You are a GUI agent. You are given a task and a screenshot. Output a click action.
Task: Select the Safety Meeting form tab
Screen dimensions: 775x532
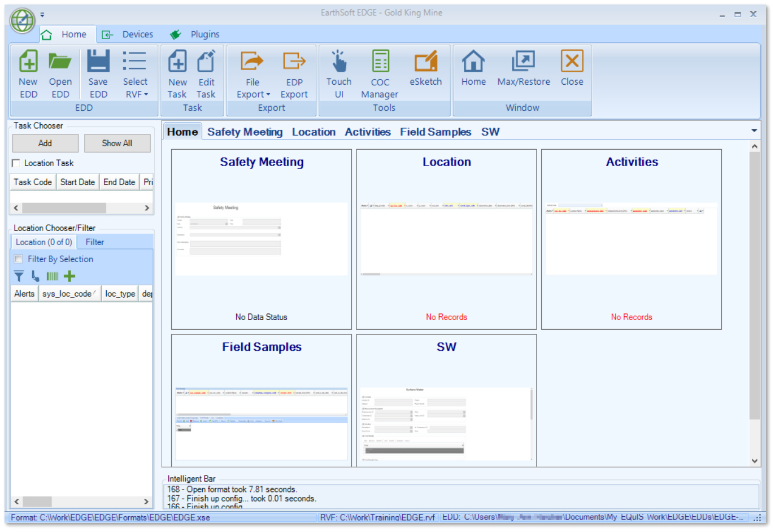pos(245,132)
